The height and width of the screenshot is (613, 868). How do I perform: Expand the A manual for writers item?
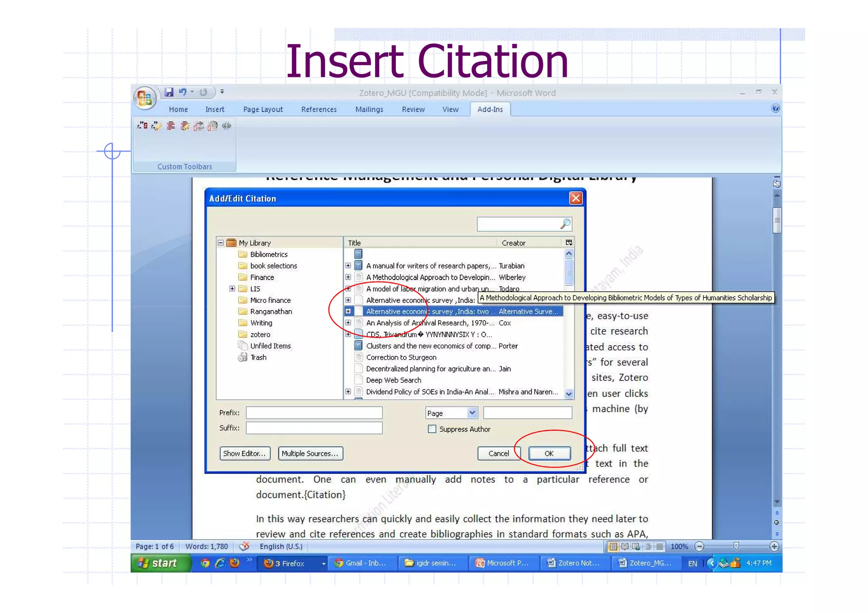[348, 266]
